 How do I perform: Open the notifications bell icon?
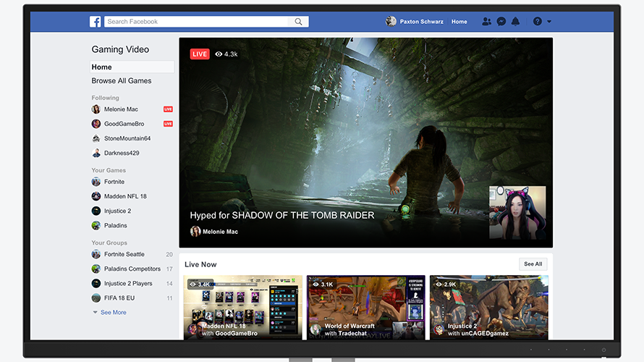[515, 22]
